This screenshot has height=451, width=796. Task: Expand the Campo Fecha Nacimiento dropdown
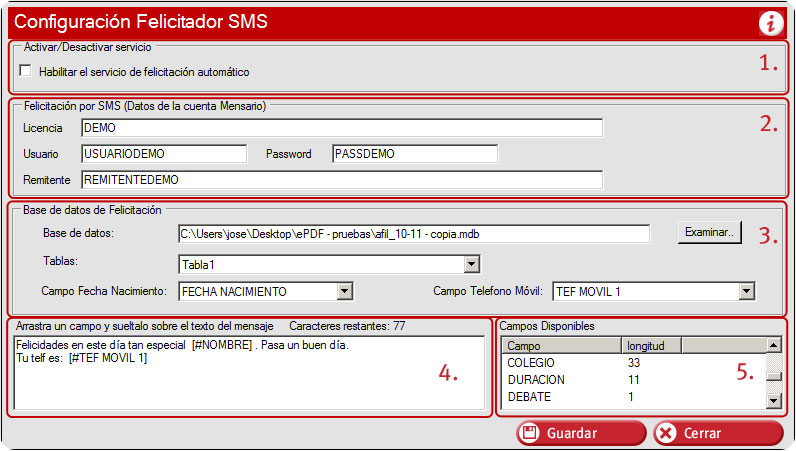click(344, 291)
